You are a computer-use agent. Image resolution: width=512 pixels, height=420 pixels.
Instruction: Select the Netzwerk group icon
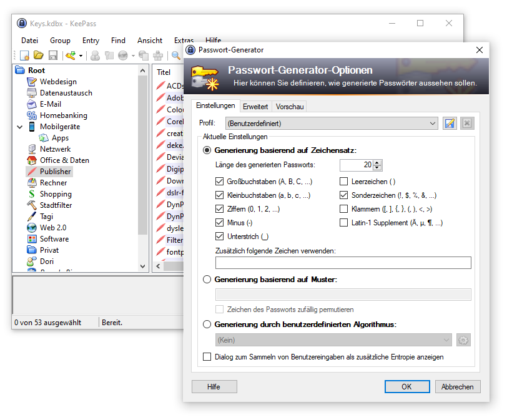pyautogui.click(x=32, y=149)
